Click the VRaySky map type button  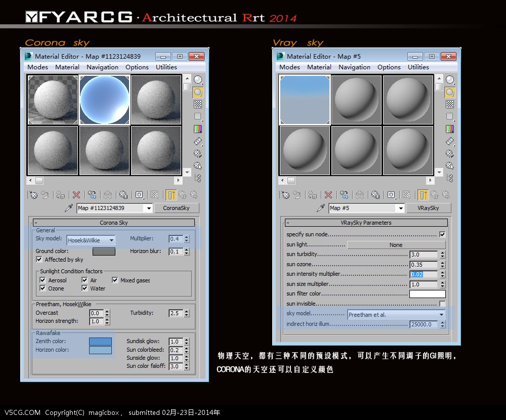428,208
